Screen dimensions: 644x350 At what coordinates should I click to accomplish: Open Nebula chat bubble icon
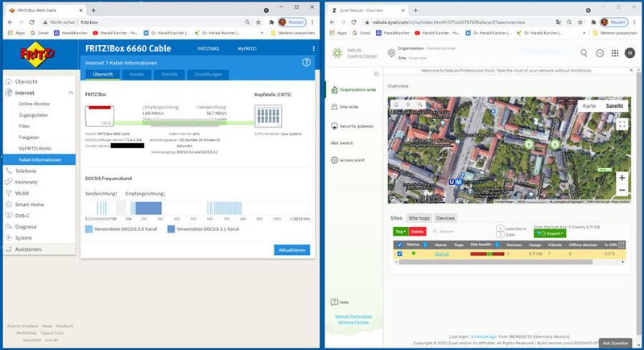pyautogui.click(x=600, y=53)
